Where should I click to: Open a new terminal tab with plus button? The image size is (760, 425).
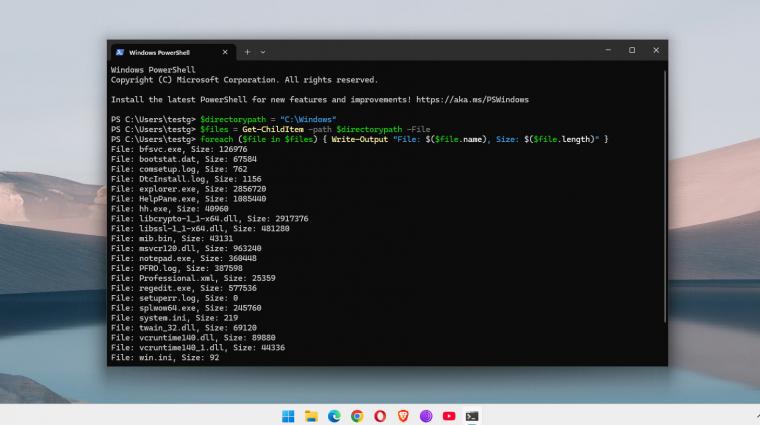(247, 52)
